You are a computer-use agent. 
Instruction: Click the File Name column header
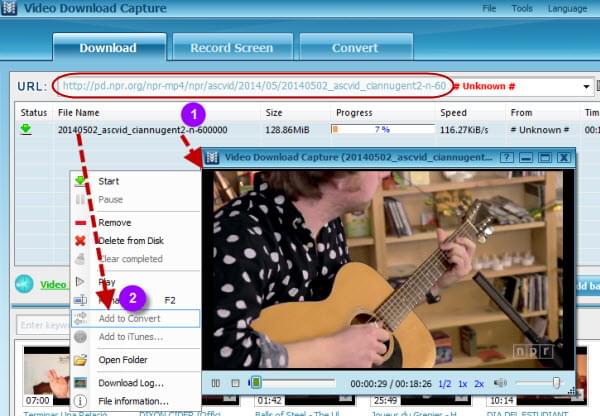point(78,113)
